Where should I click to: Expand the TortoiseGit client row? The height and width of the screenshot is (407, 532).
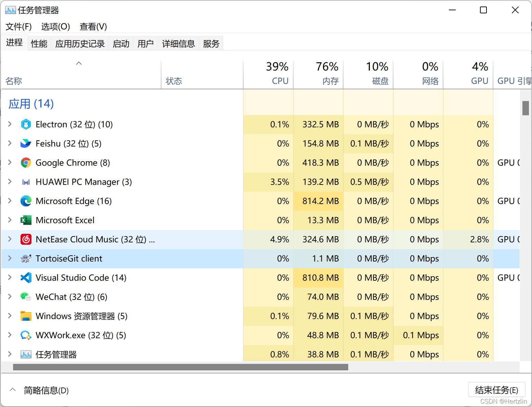[x=10, y=258]
